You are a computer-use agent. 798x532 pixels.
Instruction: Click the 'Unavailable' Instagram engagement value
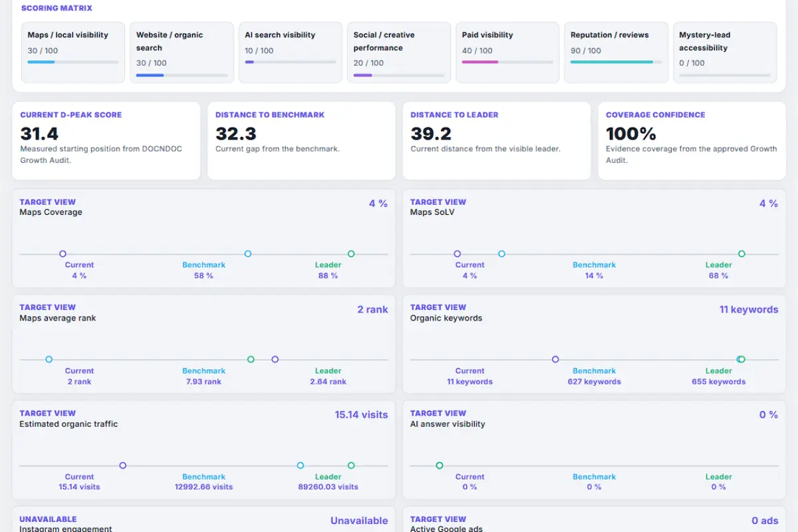[359, 521]
